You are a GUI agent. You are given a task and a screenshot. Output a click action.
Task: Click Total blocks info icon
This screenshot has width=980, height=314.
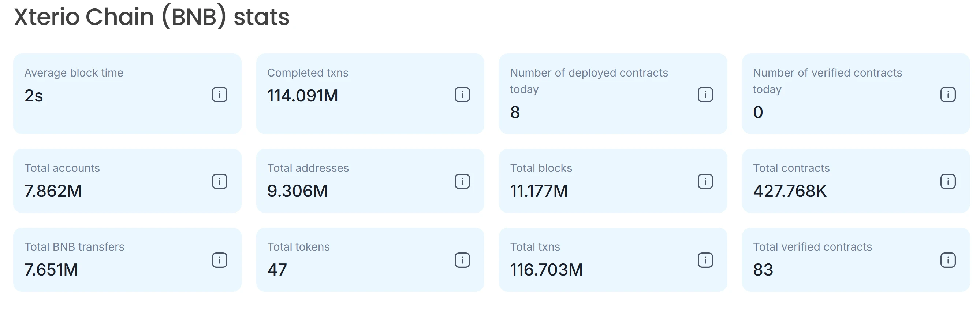tap(705, 181)
